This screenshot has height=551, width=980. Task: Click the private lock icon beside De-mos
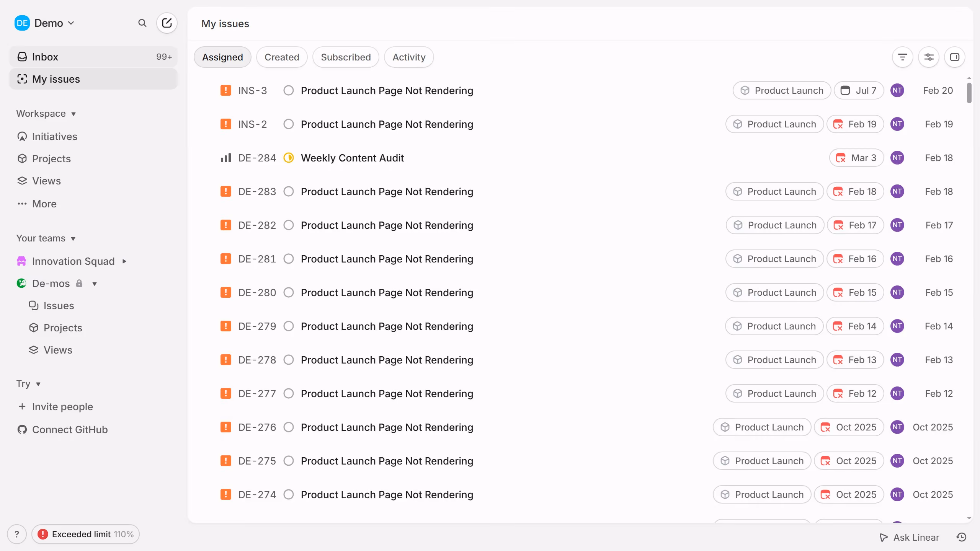coord(79,284)
